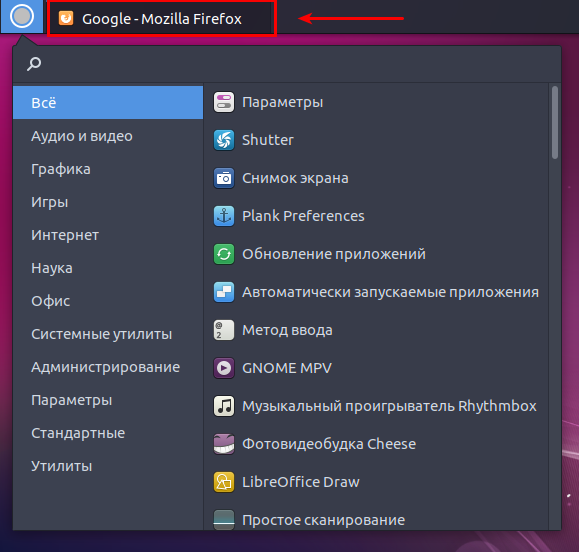Click the Обновление приложений green icon
Viewport: 579px width, 552px height.
coord(224,254)
